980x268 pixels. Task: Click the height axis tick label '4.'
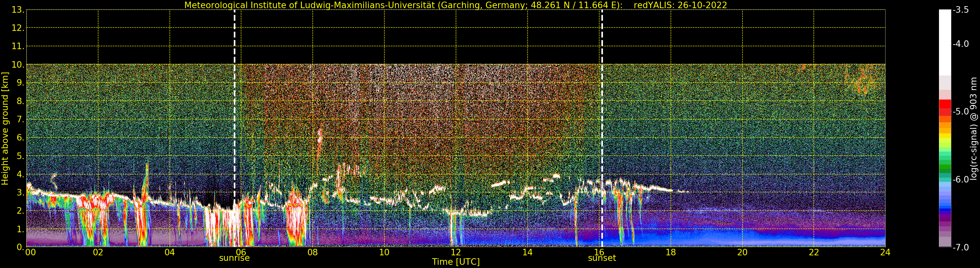pos(21,174)
